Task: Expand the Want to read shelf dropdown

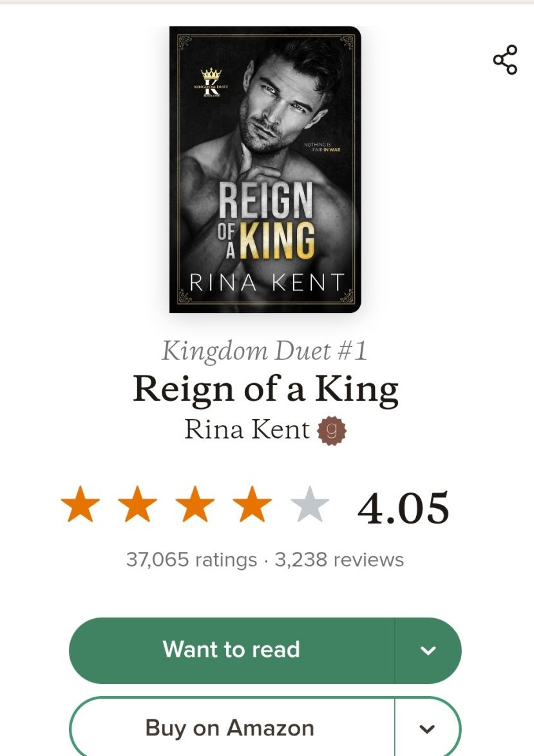Action: 428,650
